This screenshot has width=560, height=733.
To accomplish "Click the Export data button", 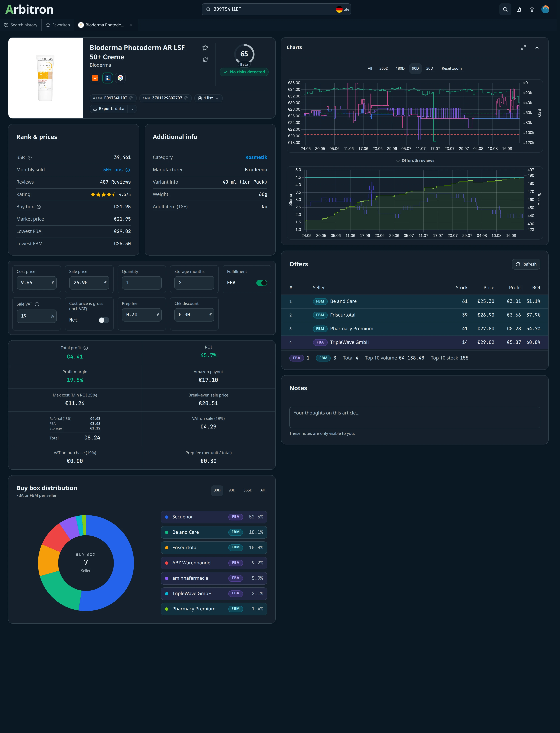I will click(109, 109).
